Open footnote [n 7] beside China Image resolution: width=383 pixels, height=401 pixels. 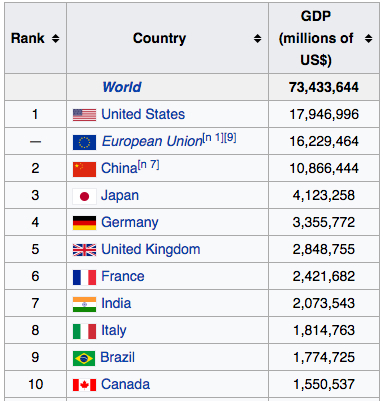click(x=149, y=165)
